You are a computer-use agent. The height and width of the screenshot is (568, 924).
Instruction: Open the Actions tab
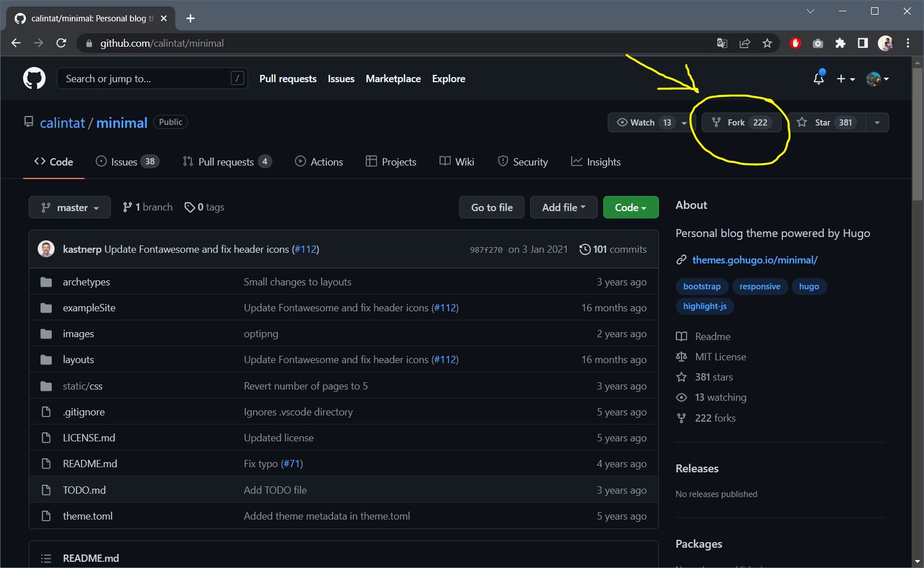(x=319, y=162)
